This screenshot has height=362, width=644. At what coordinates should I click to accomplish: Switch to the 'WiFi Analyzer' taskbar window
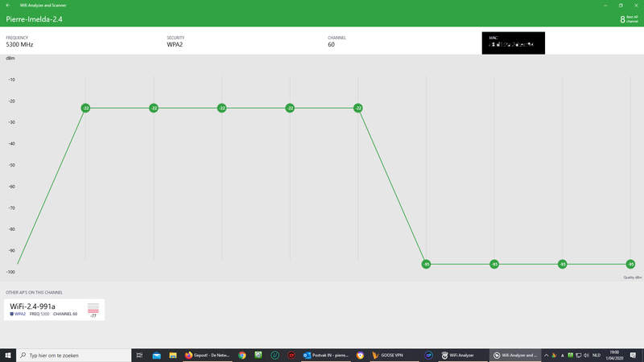[462, 356]
